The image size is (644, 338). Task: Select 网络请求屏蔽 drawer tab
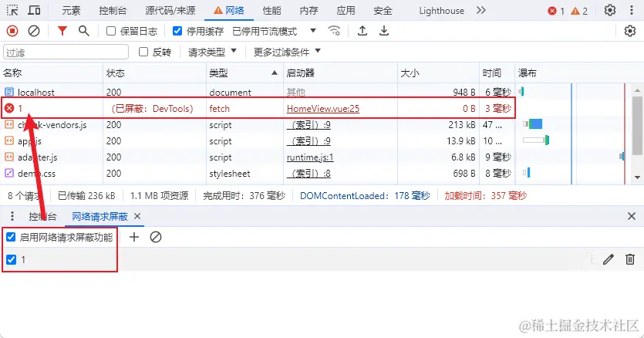(x=99, y=217)
